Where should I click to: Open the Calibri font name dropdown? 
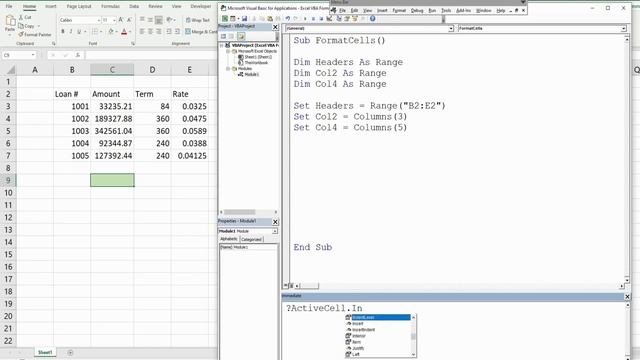pos(98,20)
